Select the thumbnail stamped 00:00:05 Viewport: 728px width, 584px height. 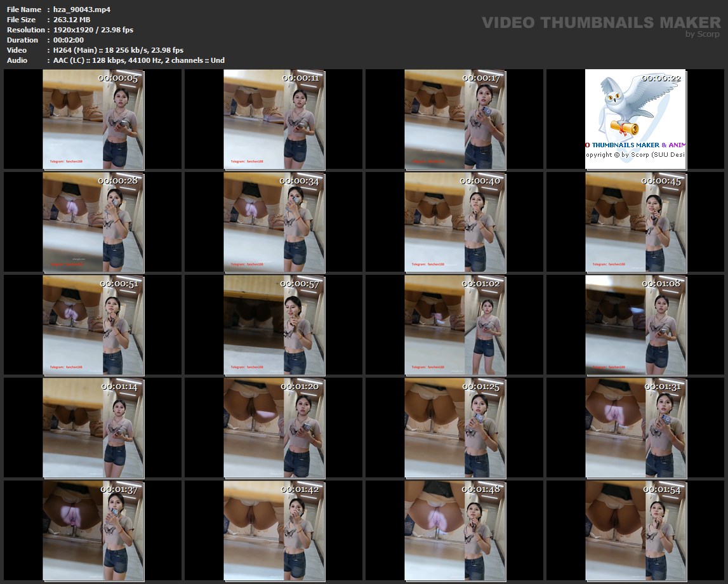[x=93, y=119]
